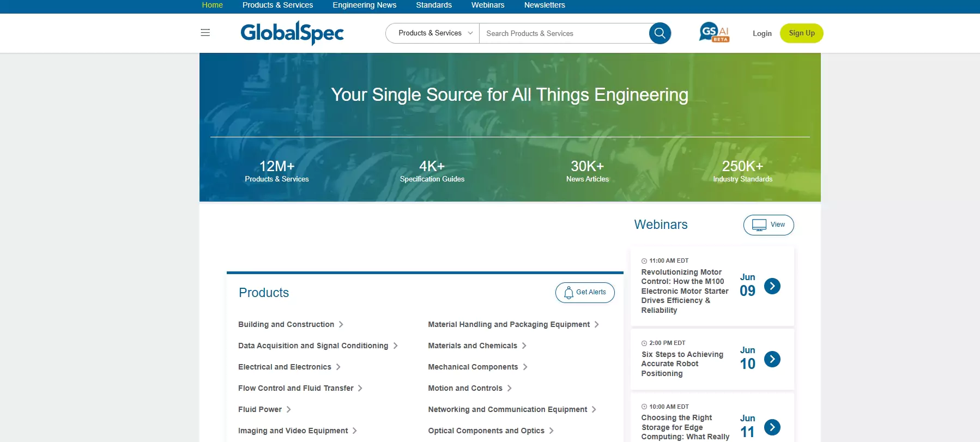Open the Jun 10 webinar arrow button
Image resolution: width=980 pixels, height=442 pixels.
(772, 359)
